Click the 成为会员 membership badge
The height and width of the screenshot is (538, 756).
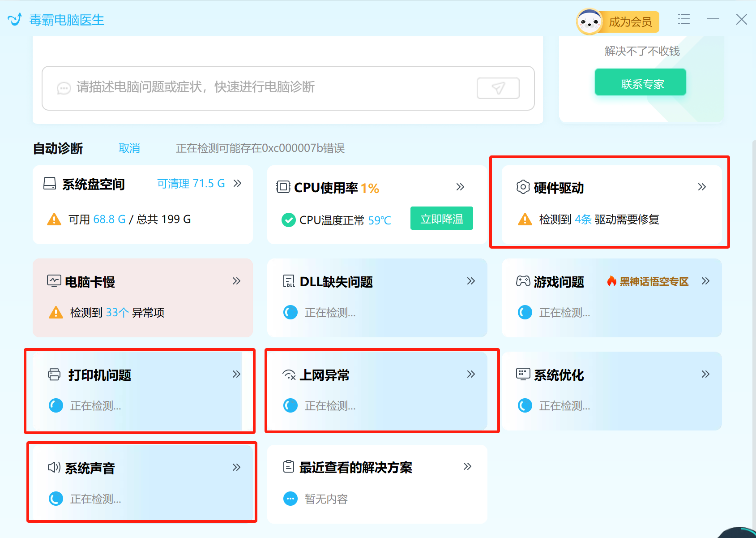(619, 22)
